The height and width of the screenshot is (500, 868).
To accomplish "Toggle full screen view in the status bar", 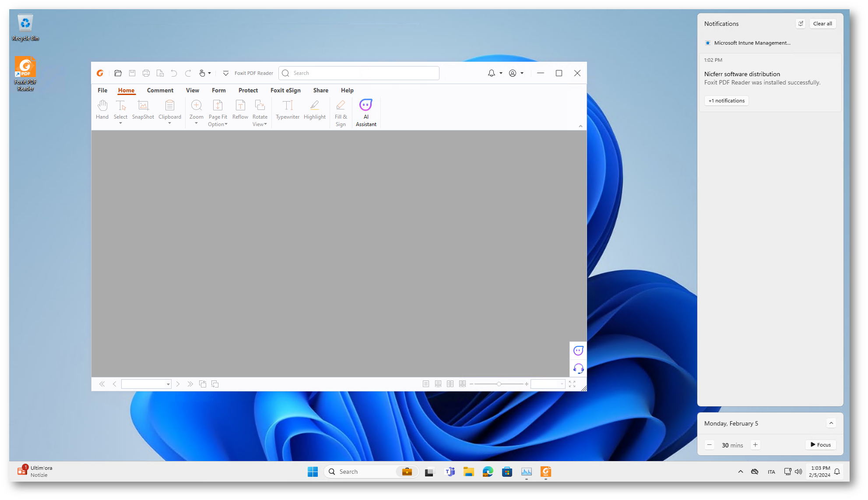I will [x=572, y=384].
